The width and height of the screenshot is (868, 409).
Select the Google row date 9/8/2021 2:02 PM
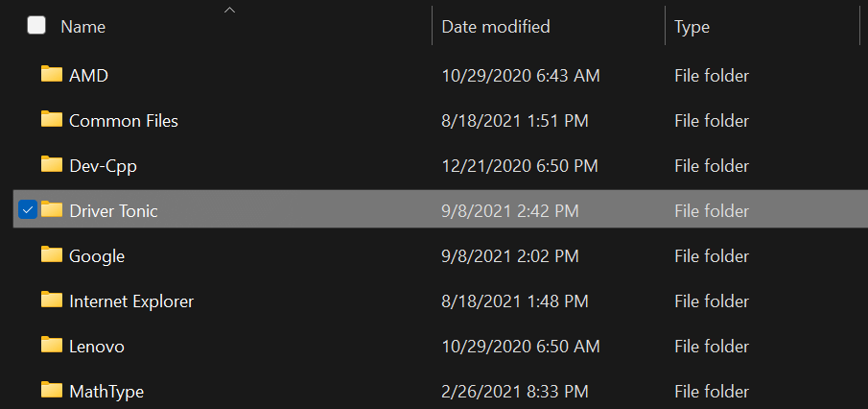click(510, 256)
